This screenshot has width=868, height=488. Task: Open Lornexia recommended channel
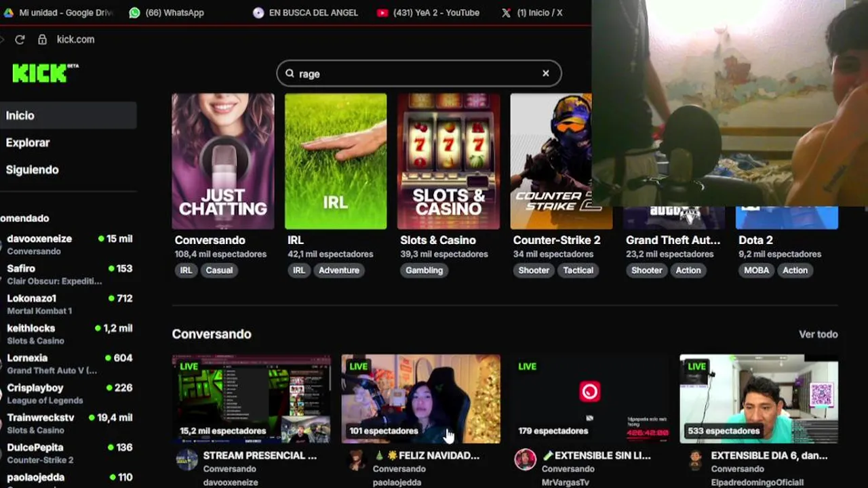(68, 363)
